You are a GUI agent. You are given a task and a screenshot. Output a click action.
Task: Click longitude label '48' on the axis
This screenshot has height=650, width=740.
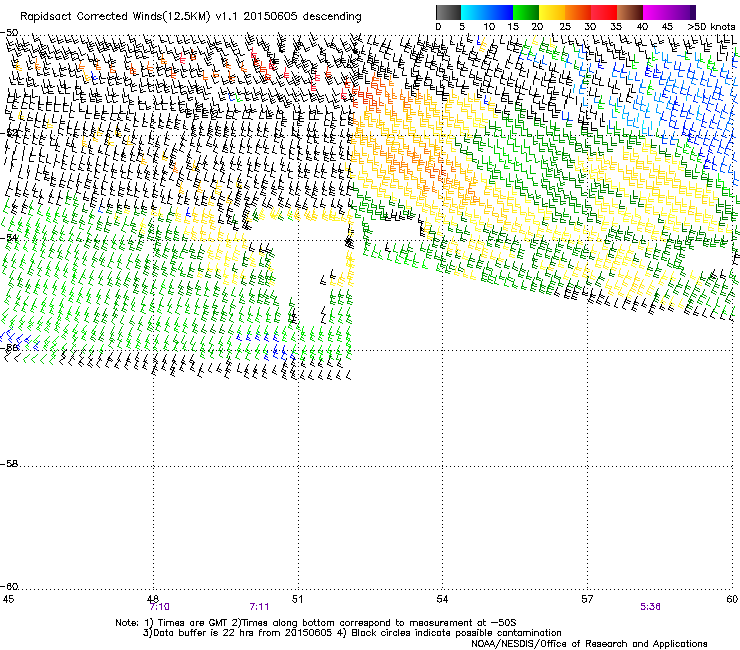[x=152, y=599]
